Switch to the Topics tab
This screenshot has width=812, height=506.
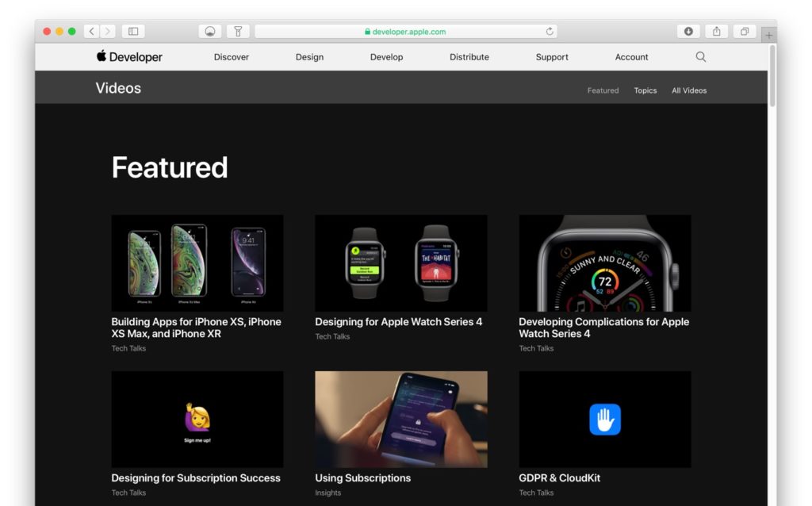(x=645, y=90)
